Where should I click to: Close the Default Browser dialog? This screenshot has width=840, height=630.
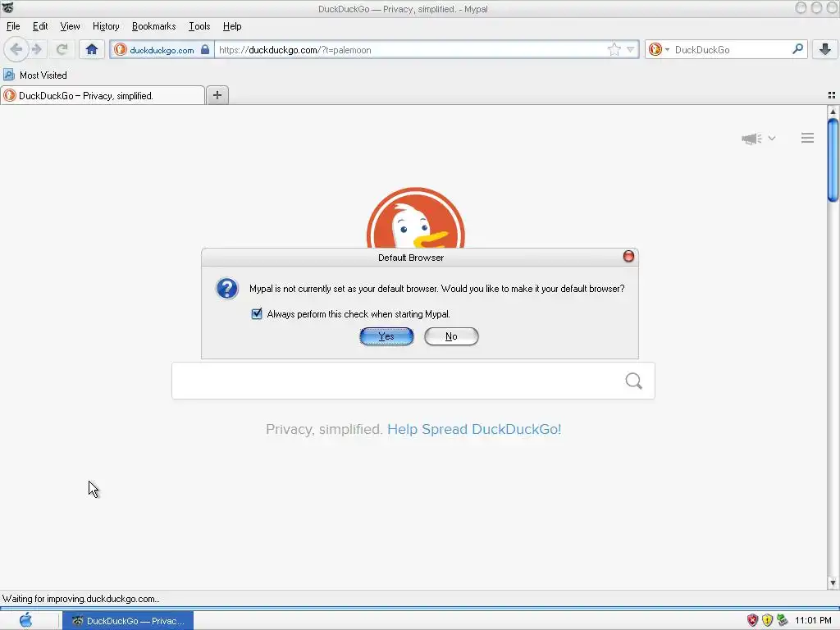click(628, 257)
